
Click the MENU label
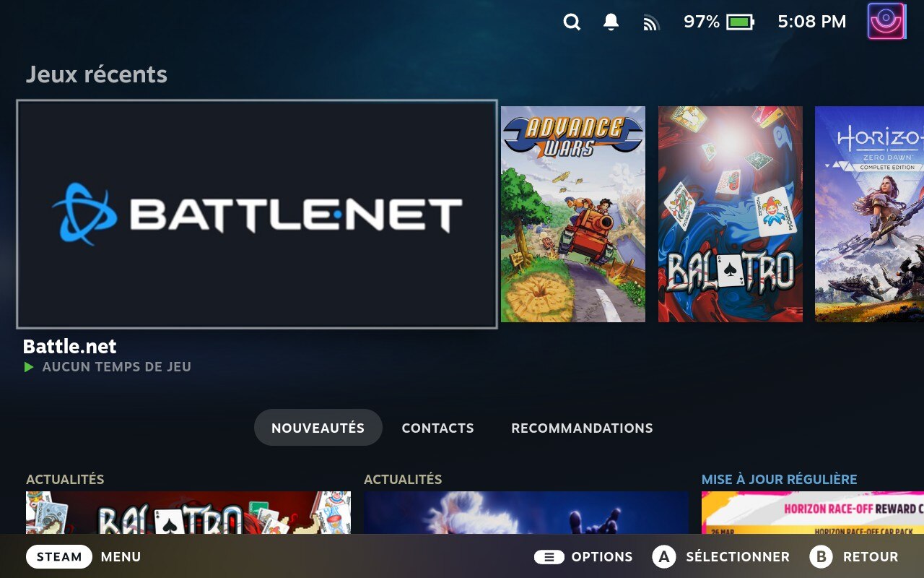point(121,557)
